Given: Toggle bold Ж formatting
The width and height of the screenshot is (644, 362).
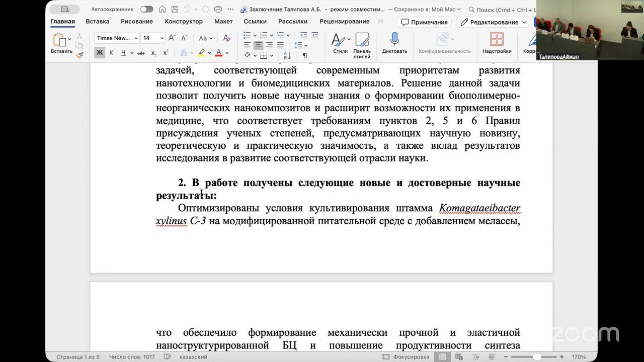Looking at the screenshot, I should [x=100, y=53].
